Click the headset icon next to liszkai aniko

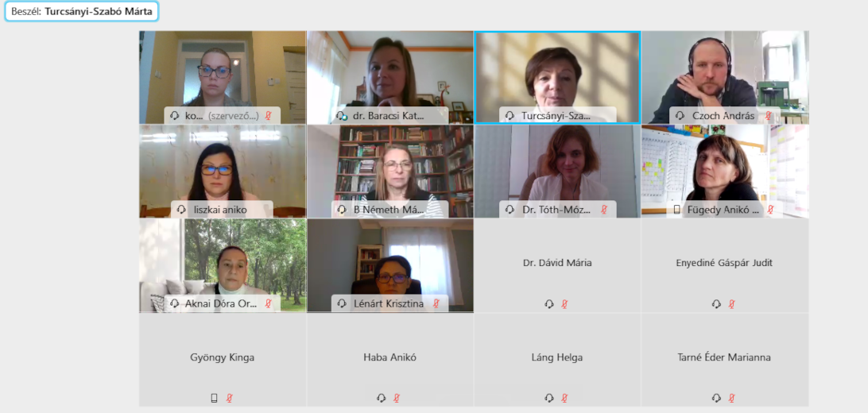coord(181,210)
